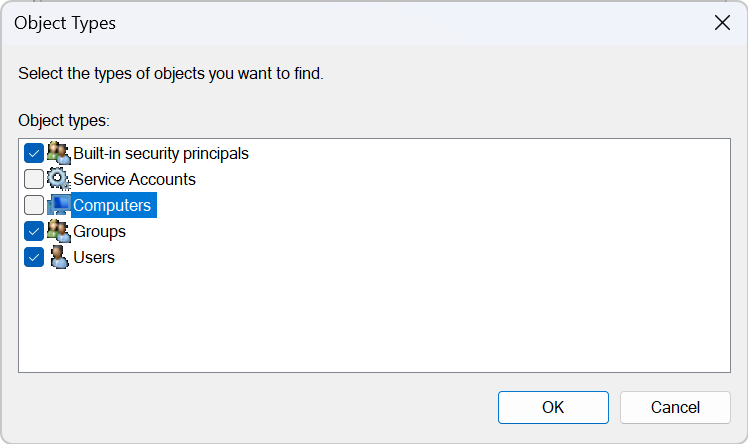Select the Service Accounts list entry text
Screen dimensions: 748x444
pos(135,179)
